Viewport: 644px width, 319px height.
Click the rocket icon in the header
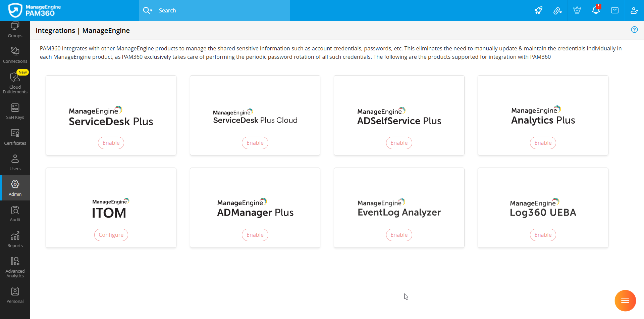(x=538, y=10)
